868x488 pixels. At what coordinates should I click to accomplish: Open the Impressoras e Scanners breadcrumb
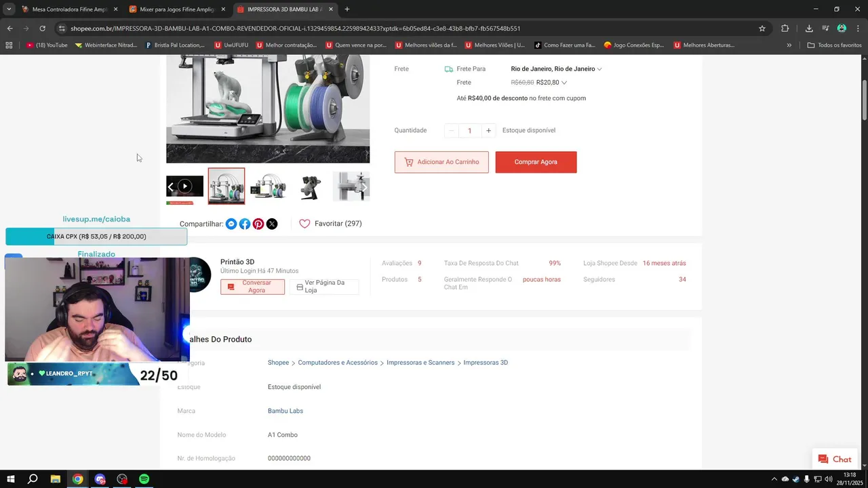(420, 363)
